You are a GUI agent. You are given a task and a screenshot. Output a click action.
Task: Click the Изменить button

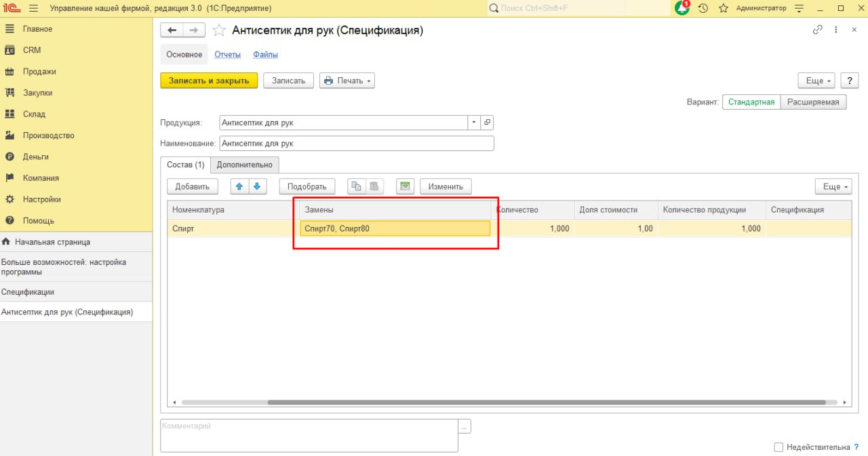coord(446,186)
